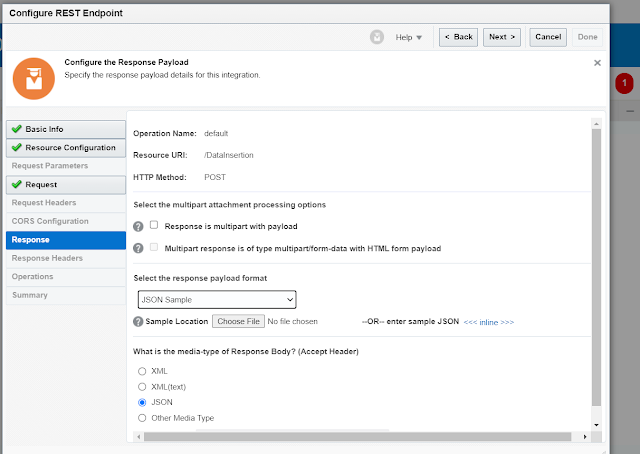The image size is (640, 454).
Task: Open the JSON Sample payload format dropdown
Action: (x=217, y=299)
